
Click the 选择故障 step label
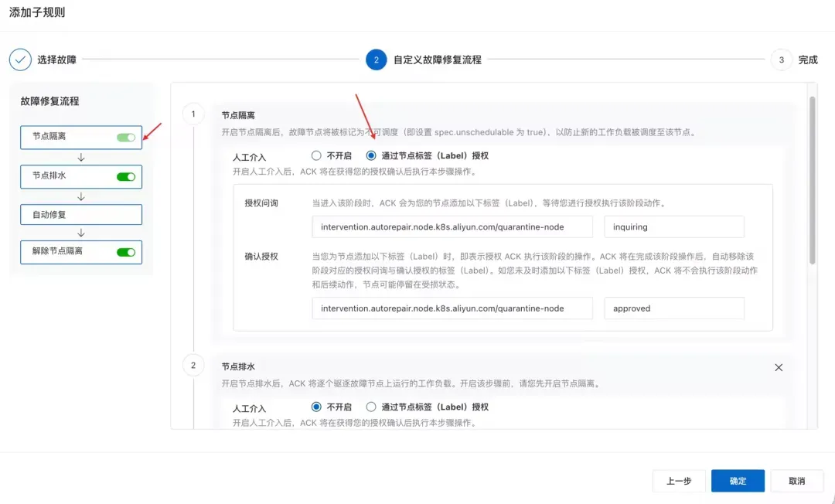point(57,60)
